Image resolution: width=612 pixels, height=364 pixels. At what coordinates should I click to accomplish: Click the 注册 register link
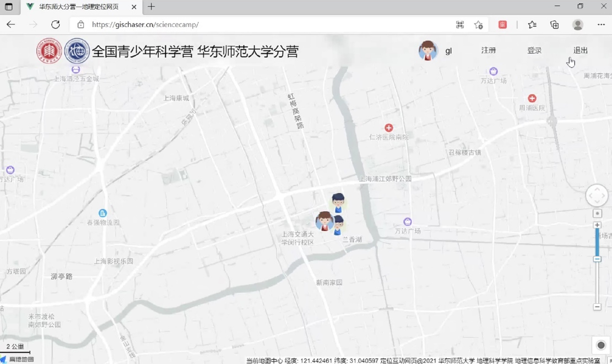tap(488, 50)
